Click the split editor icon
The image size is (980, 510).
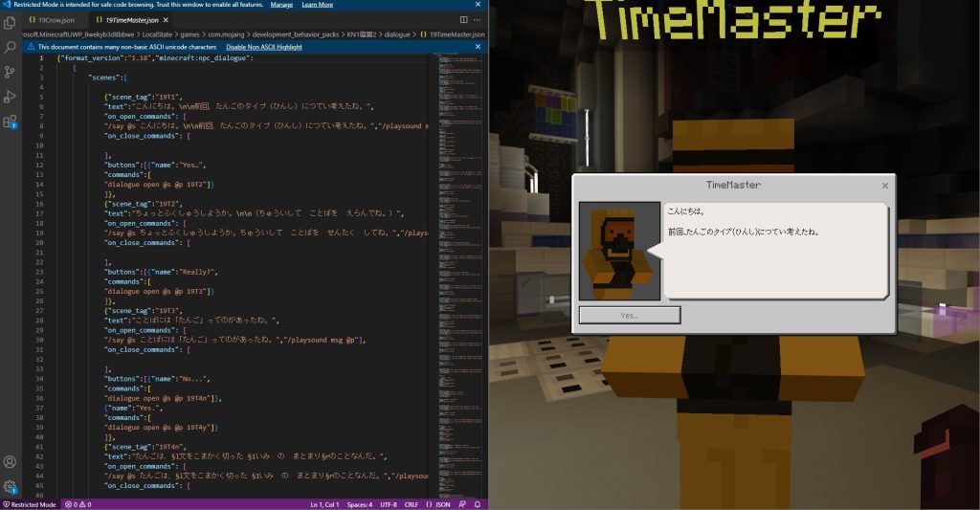click(464, 20)
